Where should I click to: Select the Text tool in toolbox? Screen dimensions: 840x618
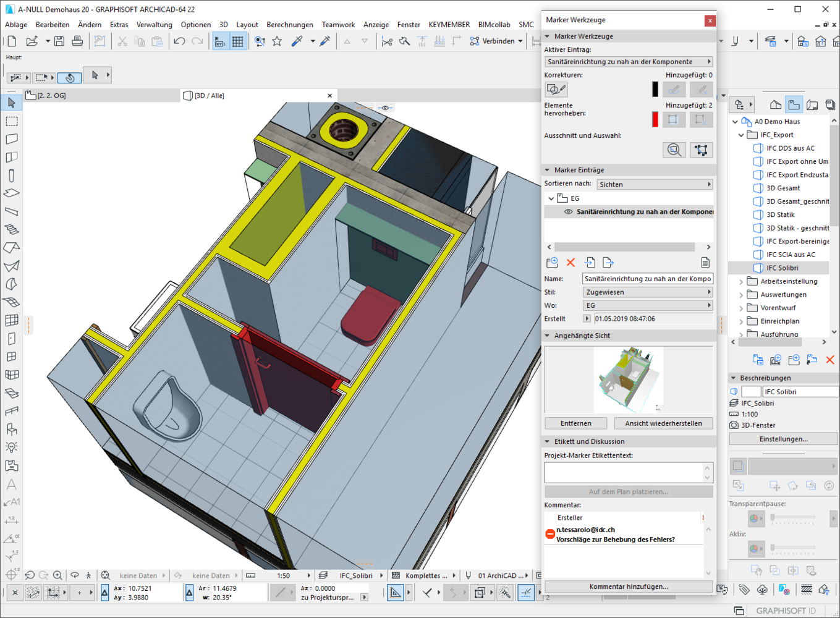tap(11, 485)
